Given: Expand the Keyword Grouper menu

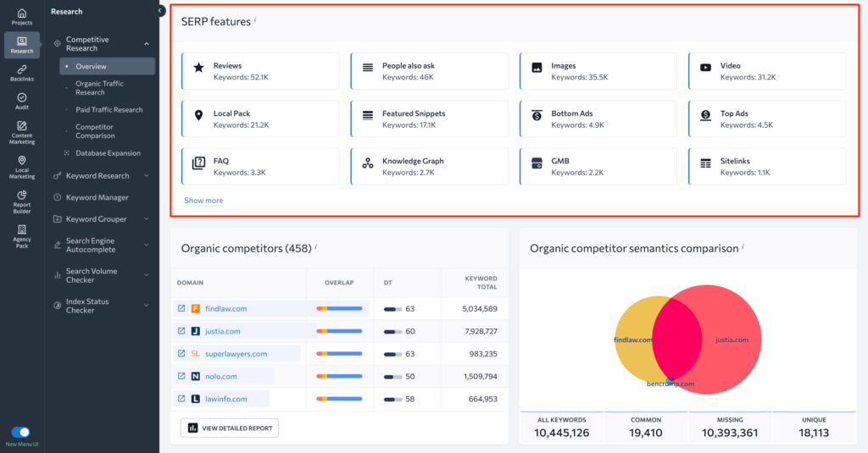Looking at the screenshot, I should [147, 219].
